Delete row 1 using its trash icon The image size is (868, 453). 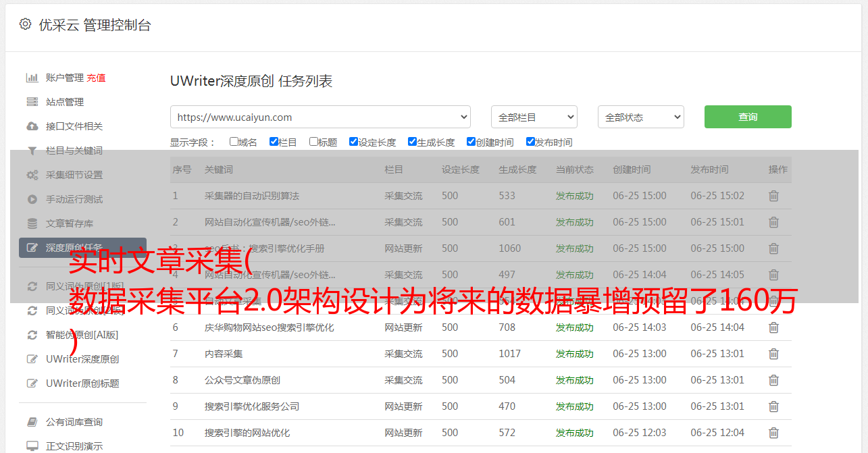(773, 196)
